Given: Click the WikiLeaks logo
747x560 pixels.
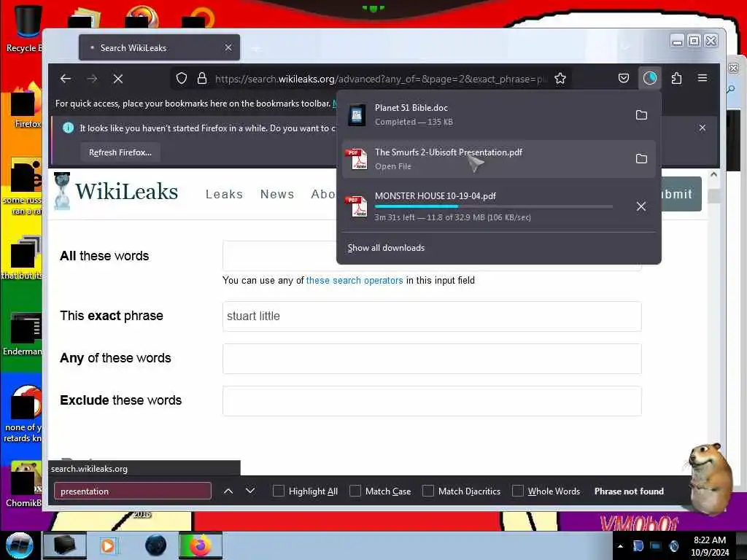Looking at the screenshot, I should (116, 192).
